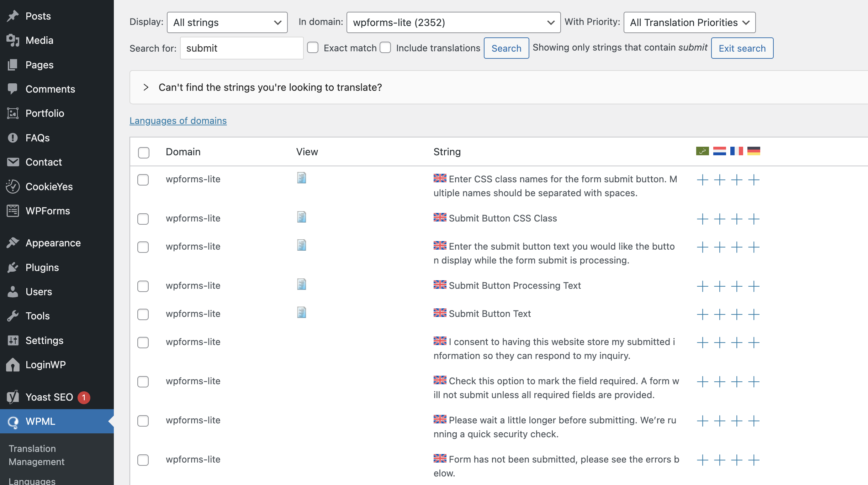Click the Comments bubble icon
Viewport: 868px width, 485px height.
tap(13, 89)
